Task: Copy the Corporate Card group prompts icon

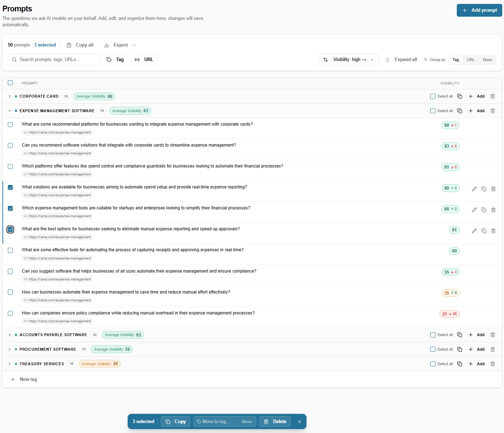Action: click(x=460, y=96)
